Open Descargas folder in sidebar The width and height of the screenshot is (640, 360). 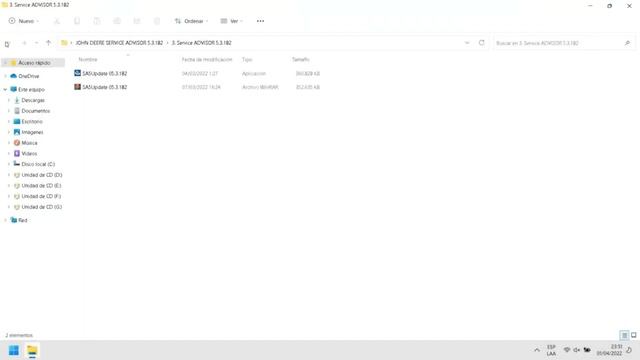tap(33, 100)
